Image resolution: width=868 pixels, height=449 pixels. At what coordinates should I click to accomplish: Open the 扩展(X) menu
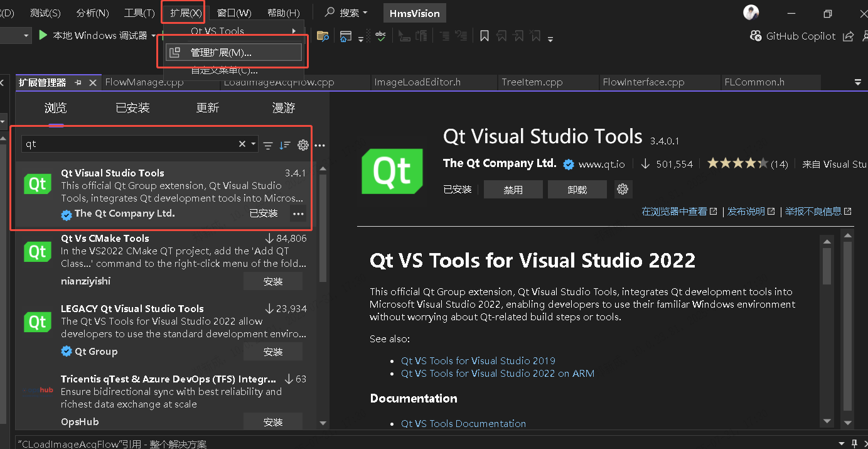186,13
